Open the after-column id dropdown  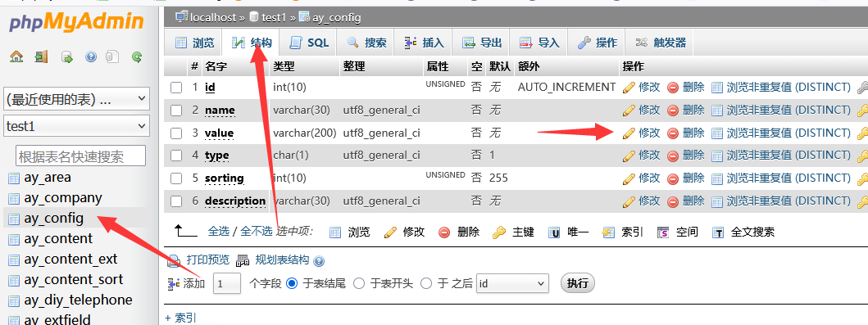pyautogui.click(x=512, y=283)
